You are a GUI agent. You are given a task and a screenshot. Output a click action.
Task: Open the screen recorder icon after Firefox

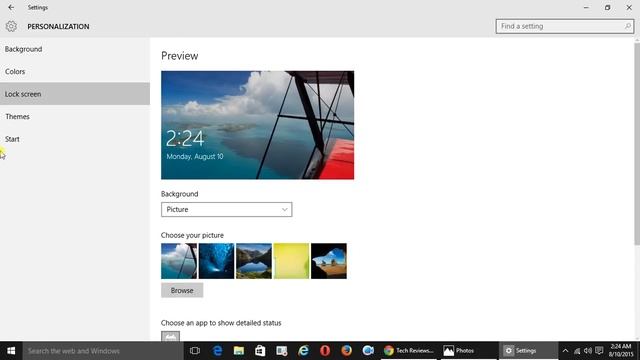(x=368, y=351)
